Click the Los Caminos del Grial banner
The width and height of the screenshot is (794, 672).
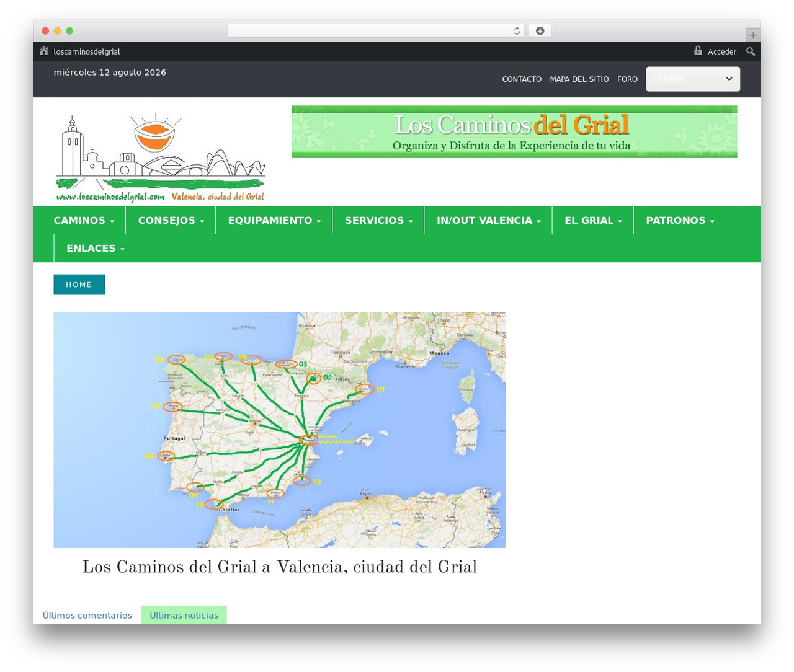point(514,131)
